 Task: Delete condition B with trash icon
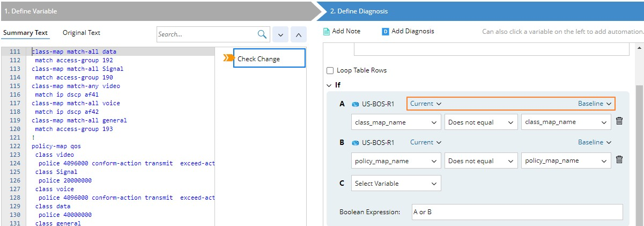click(619, 160)
